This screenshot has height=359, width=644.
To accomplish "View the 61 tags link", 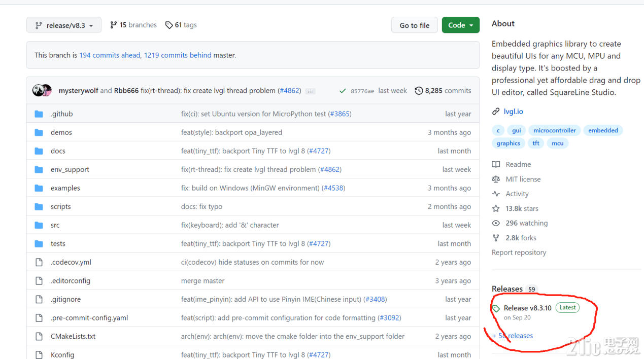I will [181, 25].
